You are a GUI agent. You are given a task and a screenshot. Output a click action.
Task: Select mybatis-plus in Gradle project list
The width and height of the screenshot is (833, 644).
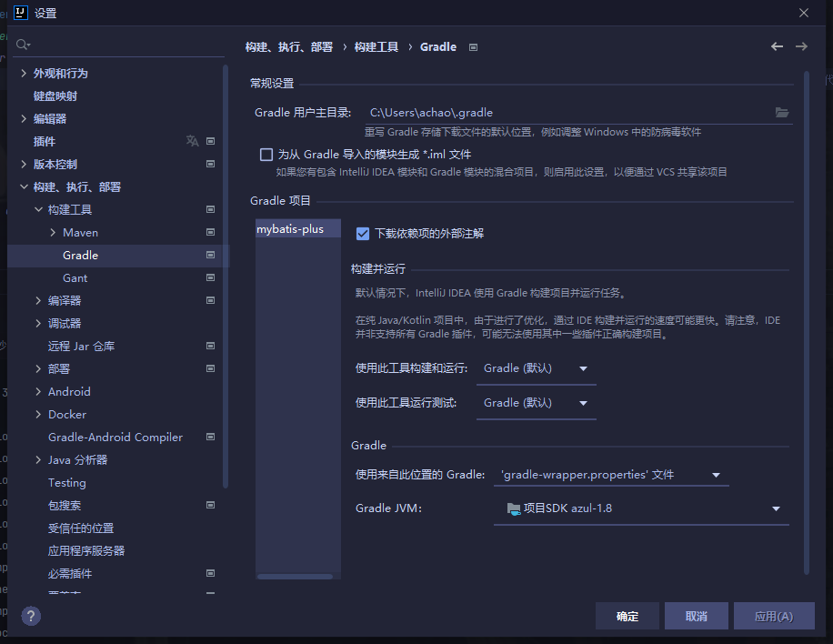[x=290, y=229]
